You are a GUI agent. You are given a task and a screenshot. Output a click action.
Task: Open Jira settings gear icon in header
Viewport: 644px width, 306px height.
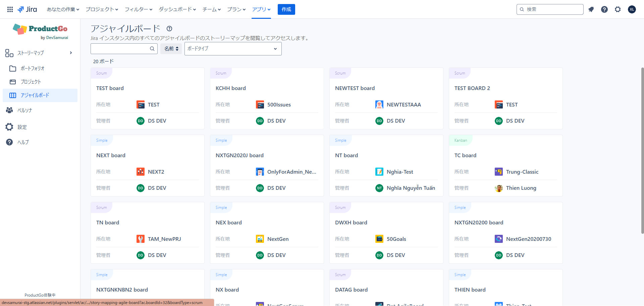[618, 9]
